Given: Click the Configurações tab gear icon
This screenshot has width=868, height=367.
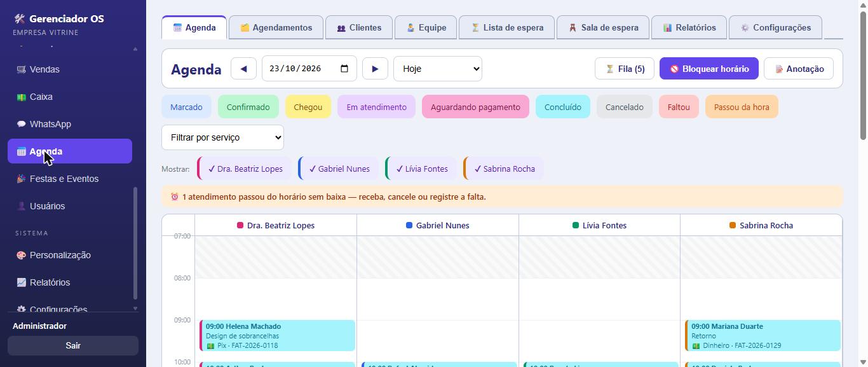Looking at the screenshot, I should tap(745, 27).
